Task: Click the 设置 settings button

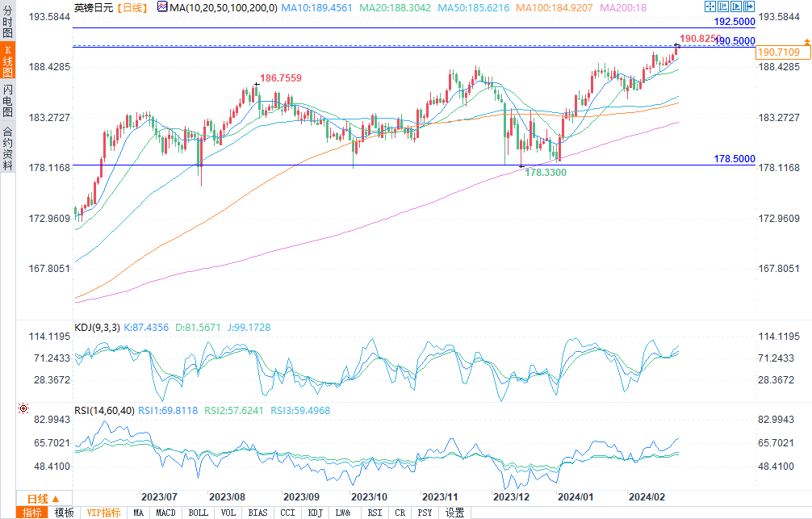Action: [x=454, y=513]
